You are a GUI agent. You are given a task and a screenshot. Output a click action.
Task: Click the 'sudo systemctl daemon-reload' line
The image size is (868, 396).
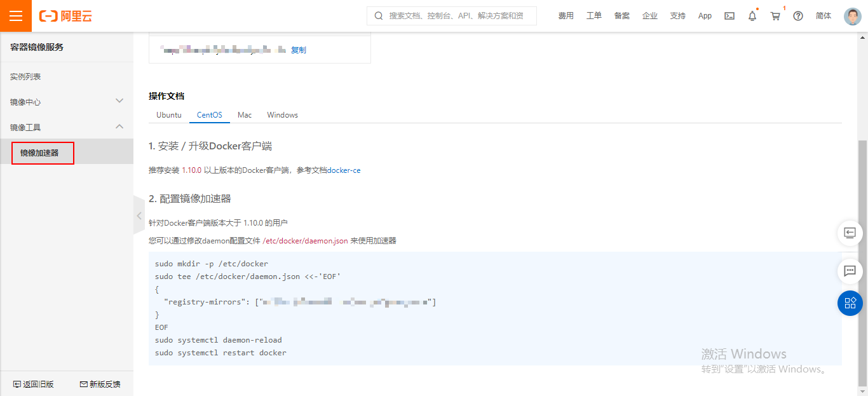219,340
